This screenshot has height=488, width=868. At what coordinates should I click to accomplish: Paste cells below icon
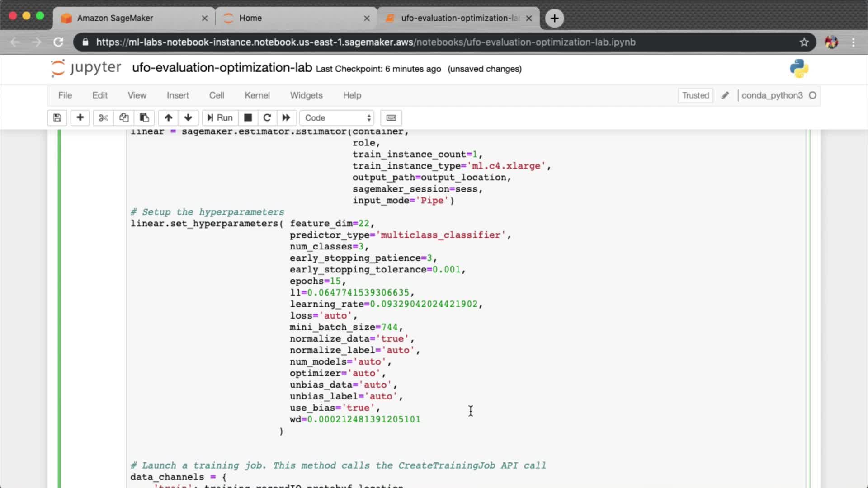[144, 117]
